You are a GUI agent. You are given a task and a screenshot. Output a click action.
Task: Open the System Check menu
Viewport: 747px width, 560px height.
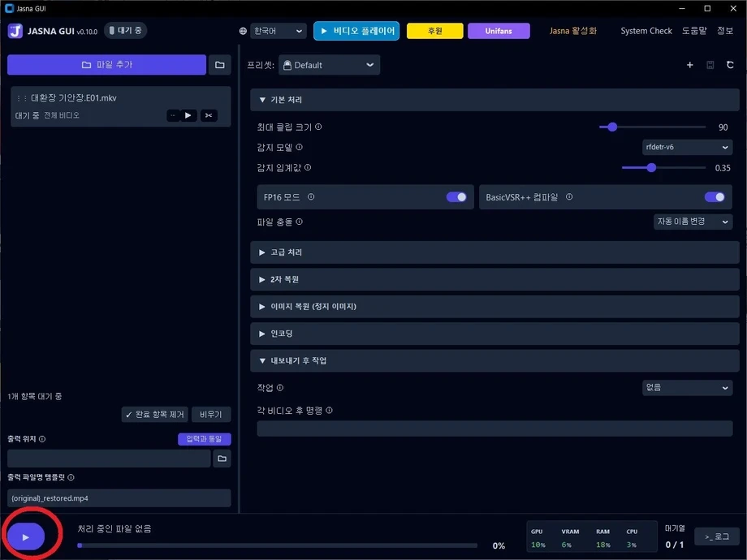pyautogui.click(x=646, y=31)
